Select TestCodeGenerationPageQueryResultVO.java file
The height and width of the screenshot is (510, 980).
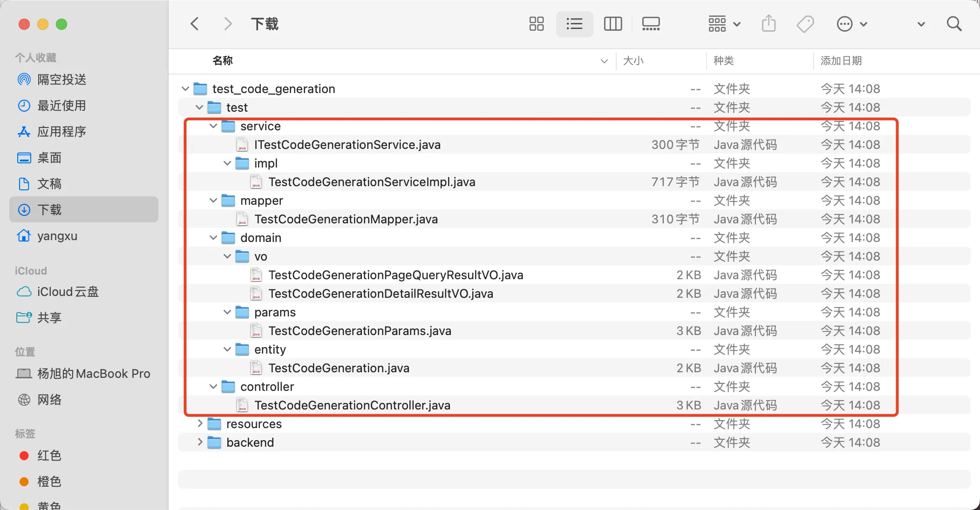[x=574, y=275]
